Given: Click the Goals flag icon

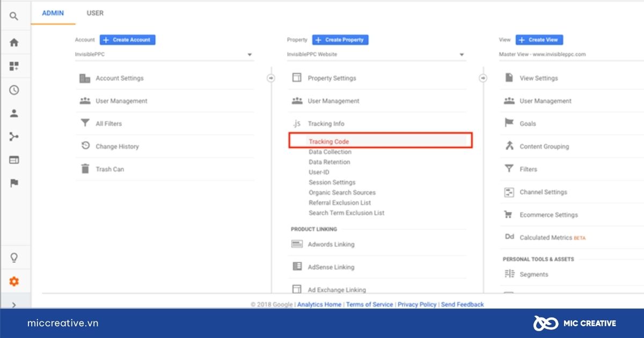Looking at the screenshot, I should point(509,123).
